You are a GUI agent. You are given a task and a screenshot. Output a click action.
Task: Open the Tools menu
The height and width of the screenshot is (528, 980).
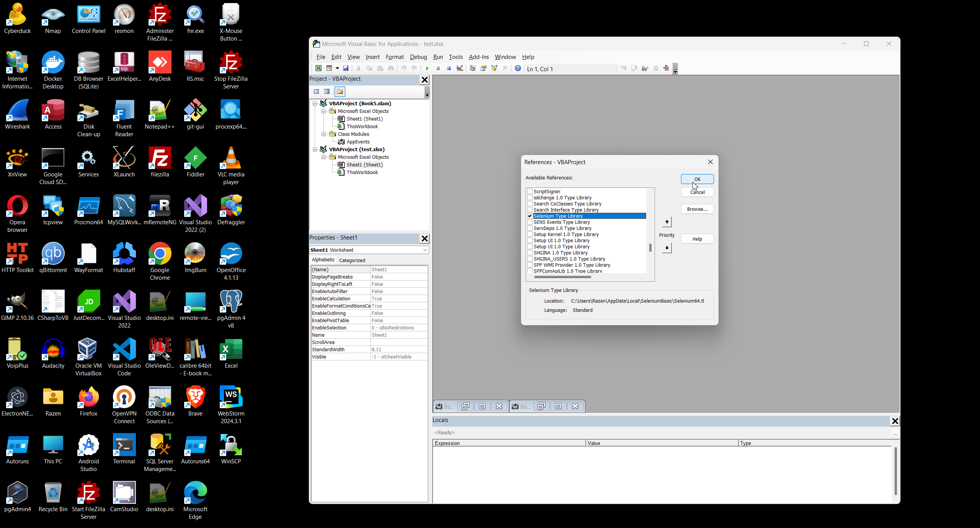pyautogui.click(x=456, y=57)
